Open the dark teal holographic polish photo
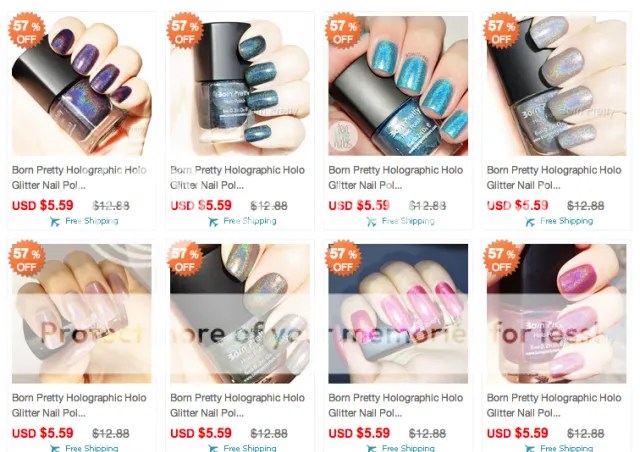Viewport: 640px width, 452px height. point(240,86)
